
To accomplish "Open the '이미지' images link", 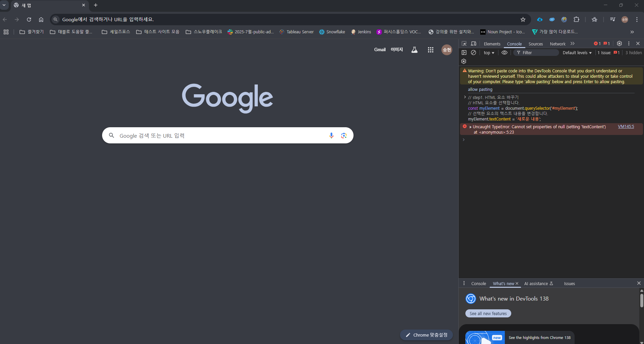I will [x=397, y=50].
